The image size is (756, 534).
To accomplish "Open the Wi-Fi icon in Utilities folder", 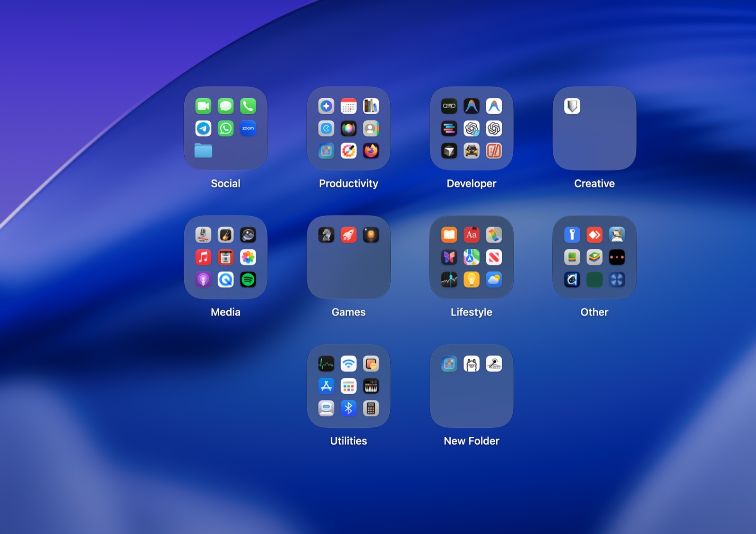I will click(x=349, y=364).
